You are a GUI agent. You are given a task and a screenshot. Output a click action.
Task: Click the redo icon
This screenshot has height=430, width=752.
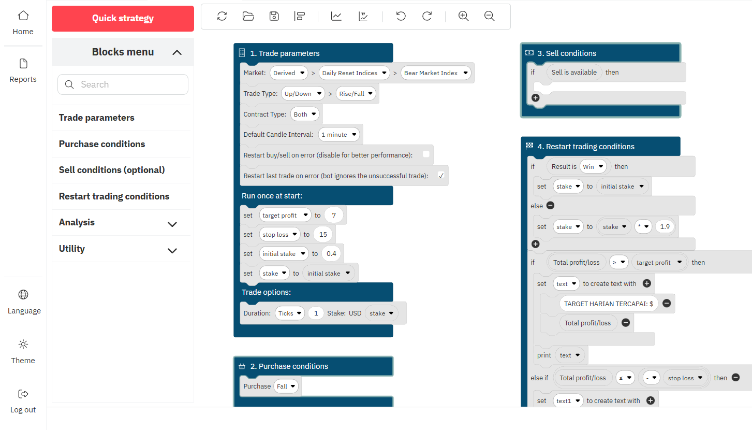pyautogui.click(x=427, y=16)
